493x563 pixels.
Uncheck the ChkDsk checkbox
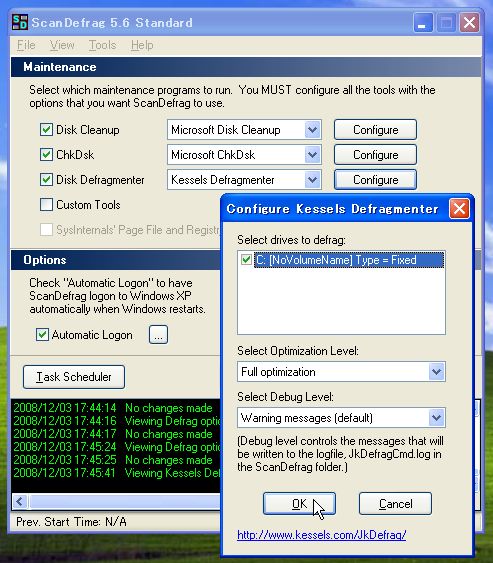click(46, 155)
